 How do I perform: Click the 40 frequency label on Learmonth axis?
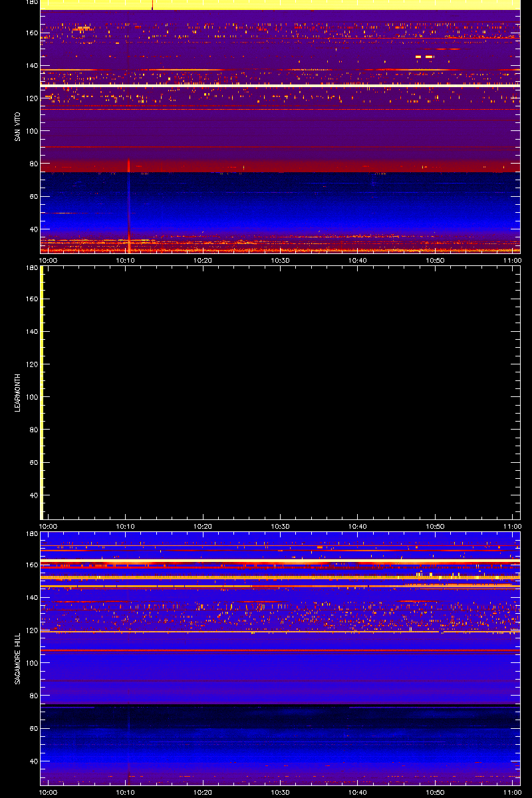(x=33, y=495)
